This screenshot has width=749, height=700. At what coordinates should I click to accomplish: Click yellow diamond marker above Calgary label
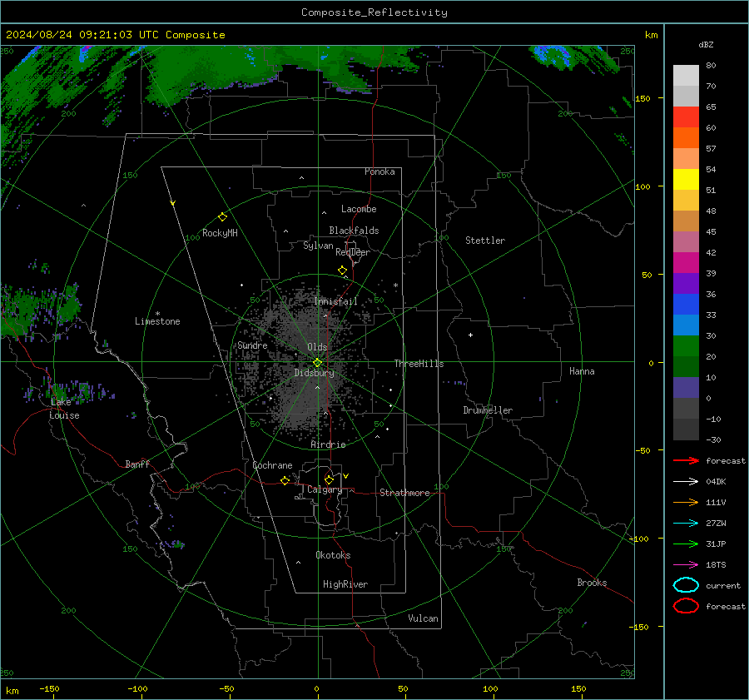[329, 479]
